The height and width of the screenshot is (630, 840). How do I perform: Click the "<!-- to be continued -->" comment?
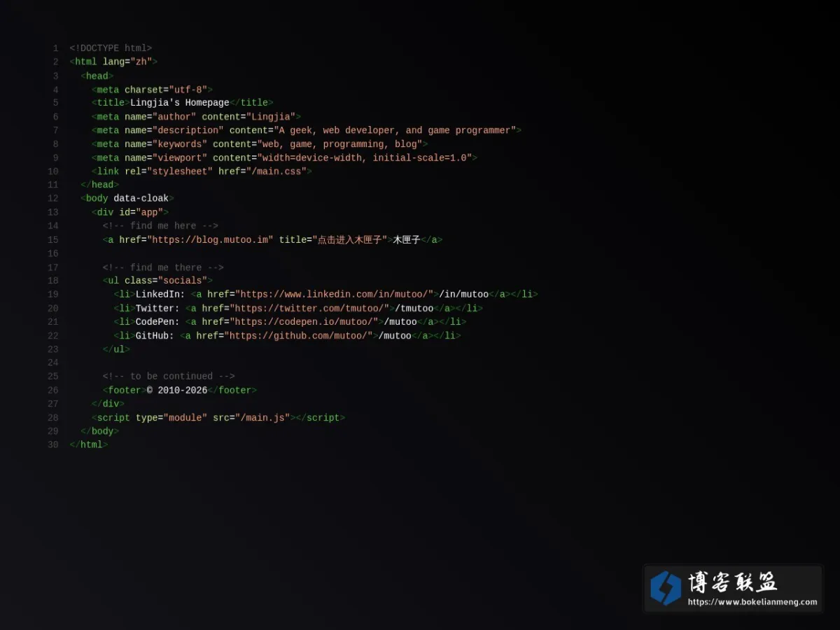pos(169,377)
